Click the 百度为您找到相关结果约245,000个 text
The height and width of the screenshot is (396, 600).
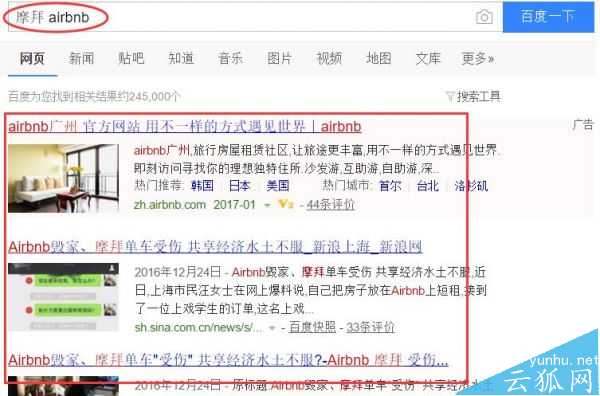(x=94, y=96)
